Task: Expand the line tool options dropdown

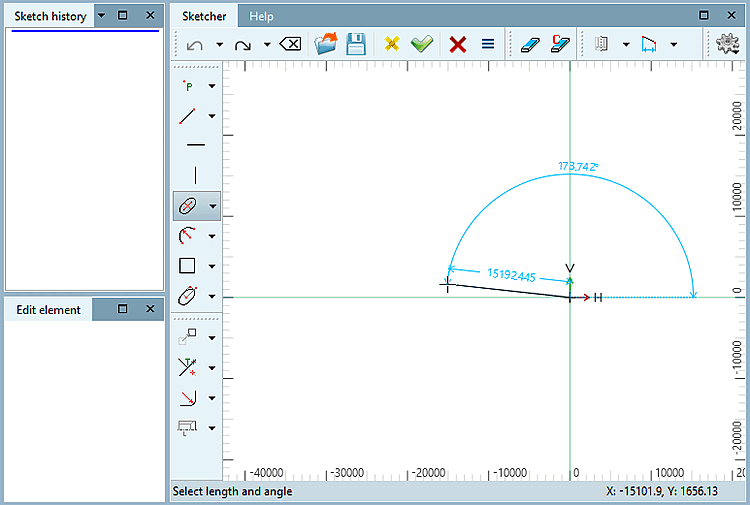Action: pyautogui.click(x=212, y=117)
